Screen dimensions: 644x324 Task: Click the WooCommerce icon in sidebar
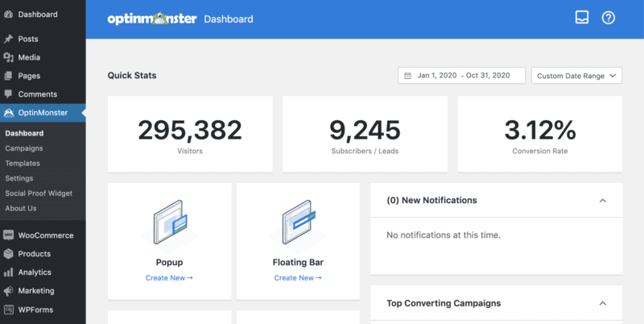8,235
